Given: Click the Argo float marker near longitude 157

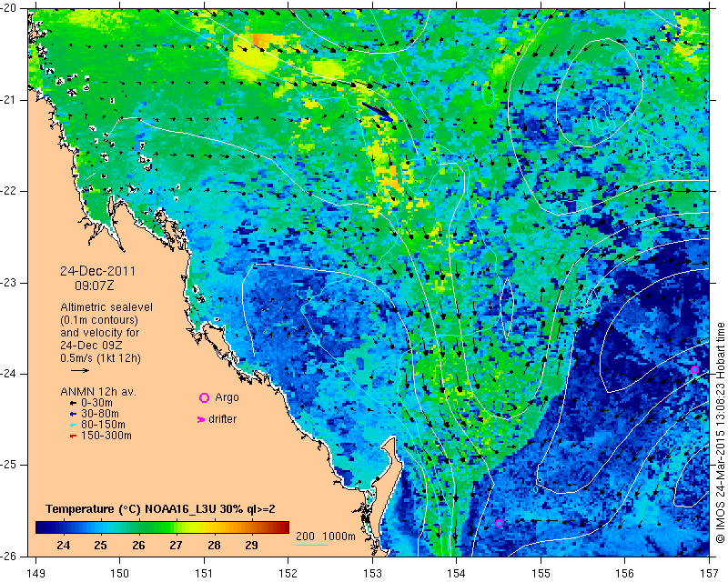Looking at the screenshot, I should click(x=694, y=370).
